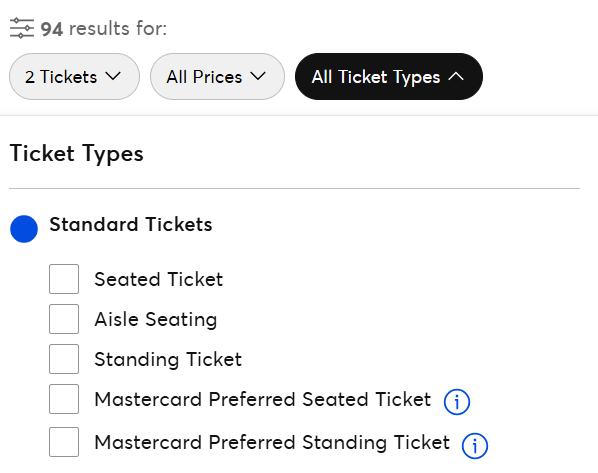Click the chevron in 2 Tickets pill
Viewport: 598px width, 473px height.
(113, 76)
